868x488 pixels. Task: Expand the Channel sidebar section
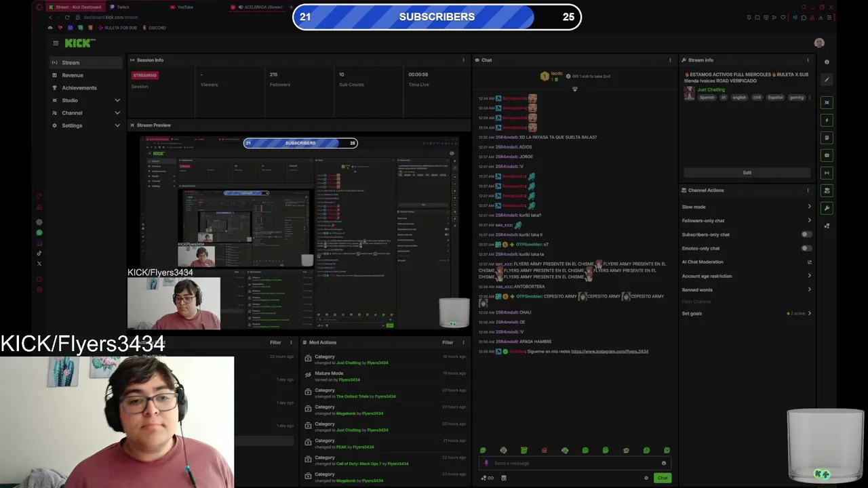tap(117, 113)
